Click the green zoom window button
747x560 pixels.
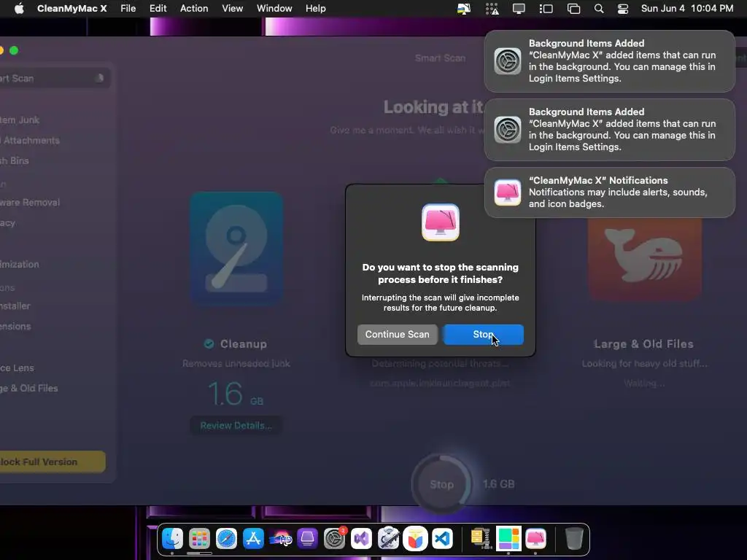[x=14, y=50]
